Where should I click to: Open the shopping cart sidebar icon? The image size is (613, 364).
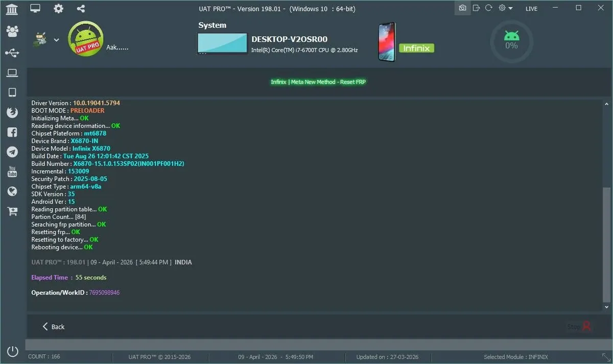coord(12,211)
